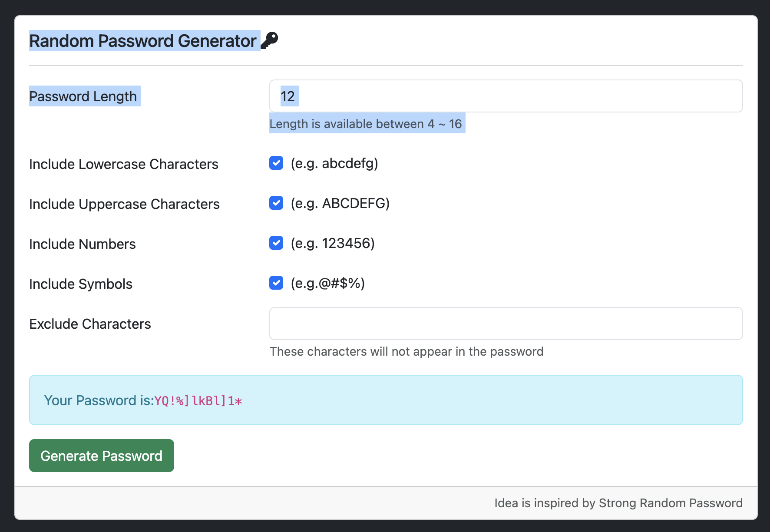Uncheck the Include Symbols option

click(276, 283)
